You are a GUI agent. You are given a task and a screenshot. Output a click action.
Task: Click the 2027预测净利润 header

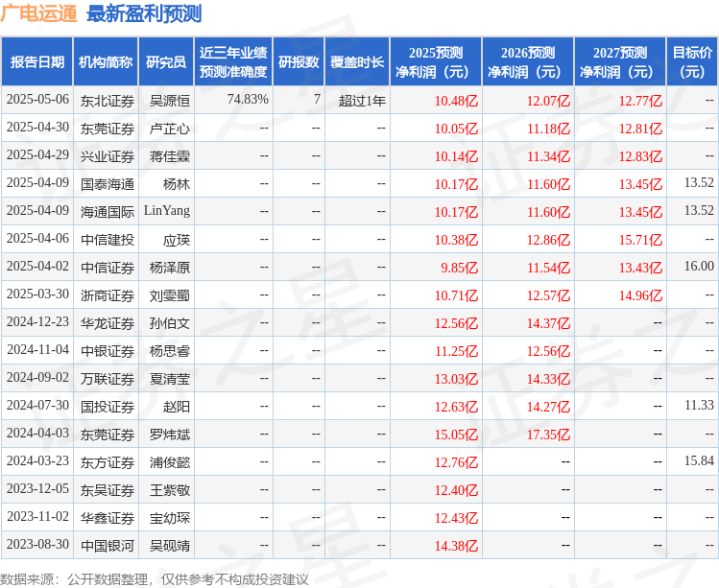pyautogui.click(x=620, y=62)
